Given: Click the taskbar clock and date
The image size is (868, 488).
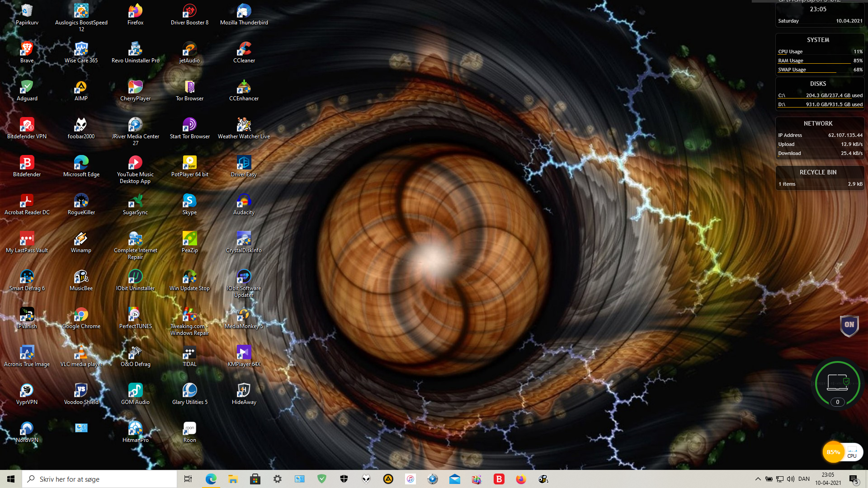Looking at the screenshot, I should pos(828,479).
